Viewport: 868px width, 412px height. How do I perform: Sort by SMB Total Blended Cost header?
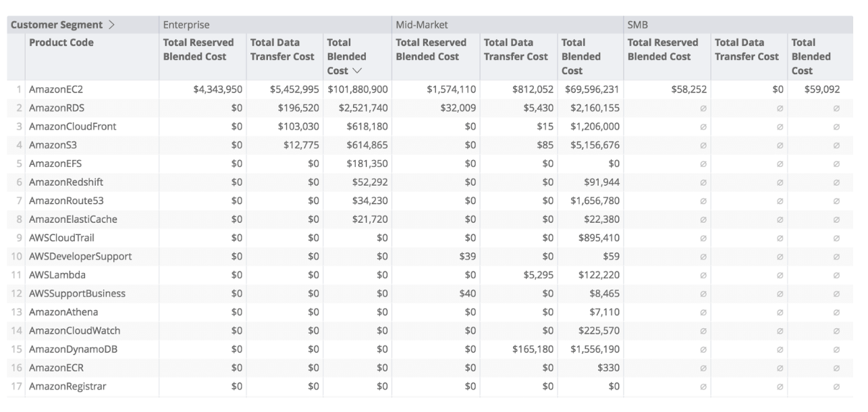[x=811, y=57]
